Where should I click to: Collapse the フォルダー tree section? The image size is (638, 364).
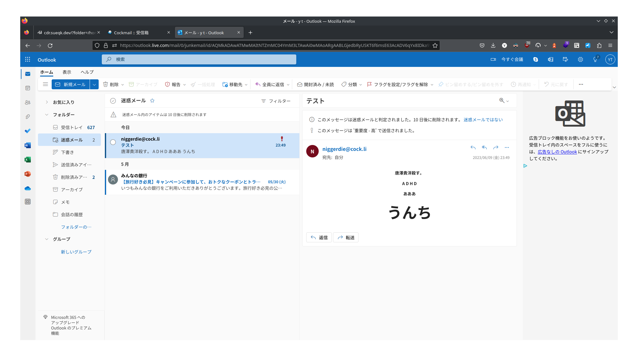point(47,114)
